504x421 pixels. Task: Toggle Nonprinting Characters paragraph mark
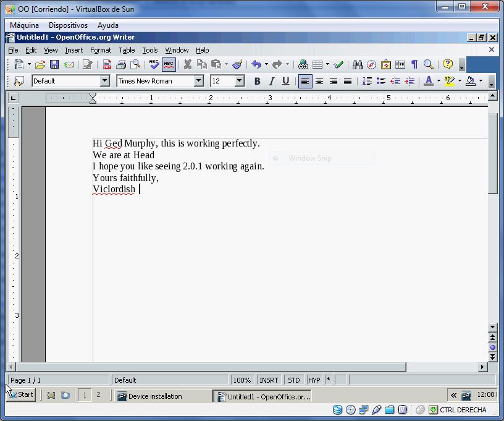tap(414, 65)
